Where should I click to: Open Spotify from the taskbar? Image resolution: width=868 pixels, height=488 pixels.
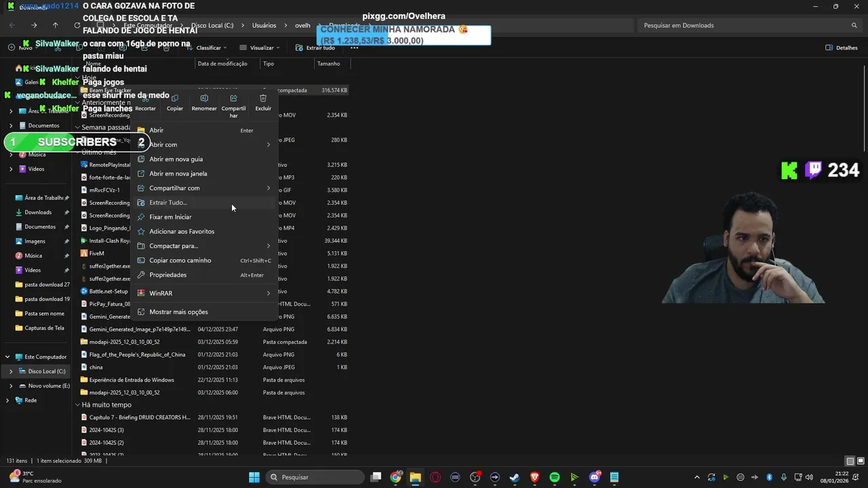pos(554,477)
